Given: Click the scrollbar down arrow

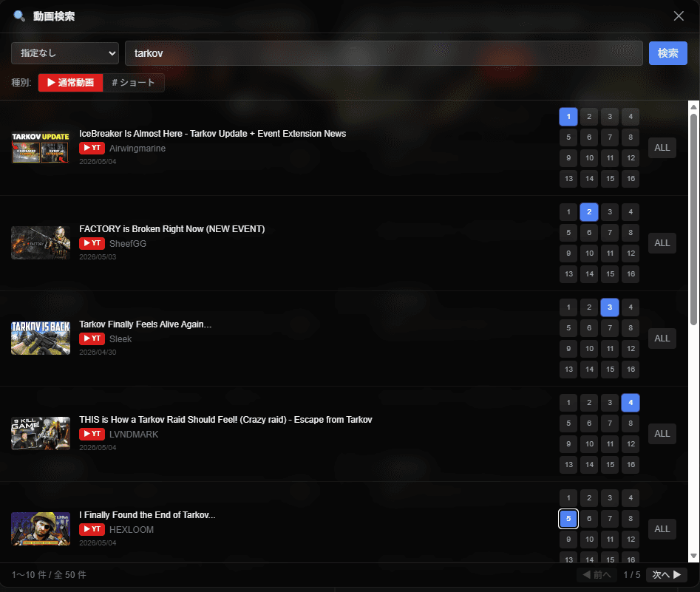Looking at the screenshot, I should pos(693,556).
